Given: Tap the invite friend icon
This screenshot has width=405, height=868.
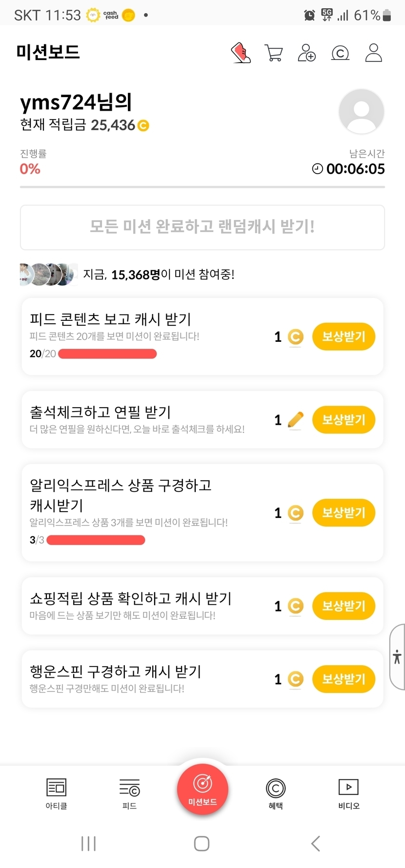Looking at the screenshot, I should click(x=306, y=53).
